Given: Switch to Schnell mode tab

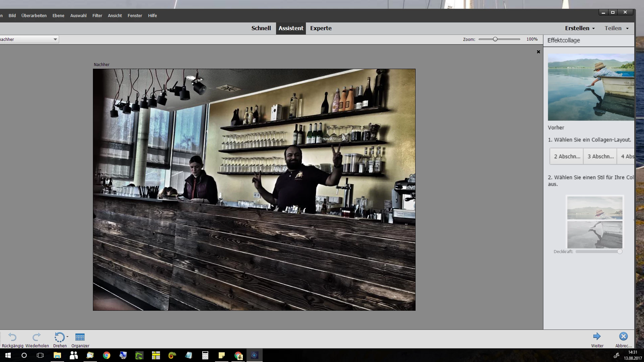Looking at the screenshot, I should pyautogui.click(x=261, y=28).
